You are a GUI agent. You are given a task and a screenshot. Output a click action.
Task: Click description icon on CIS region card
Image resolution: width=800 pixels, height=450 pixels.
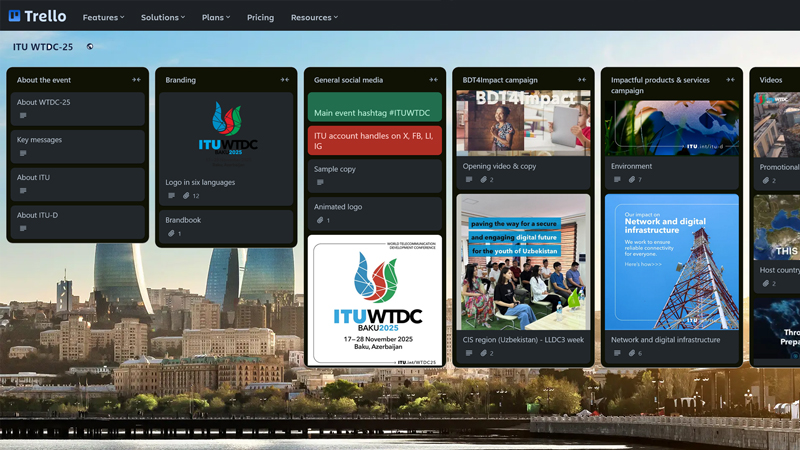[469, 353]
